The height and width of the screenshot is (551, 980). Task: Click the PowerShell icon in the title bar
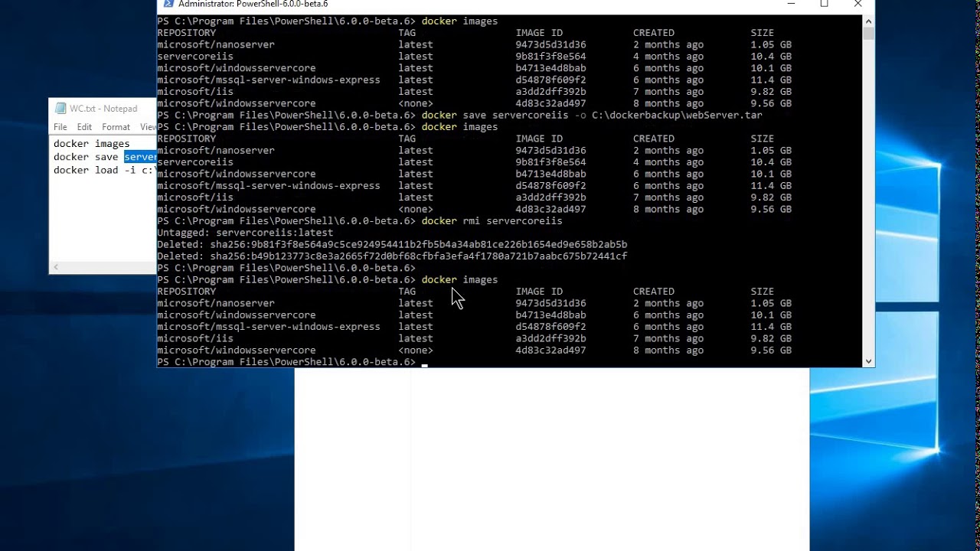tap(168, 4)
